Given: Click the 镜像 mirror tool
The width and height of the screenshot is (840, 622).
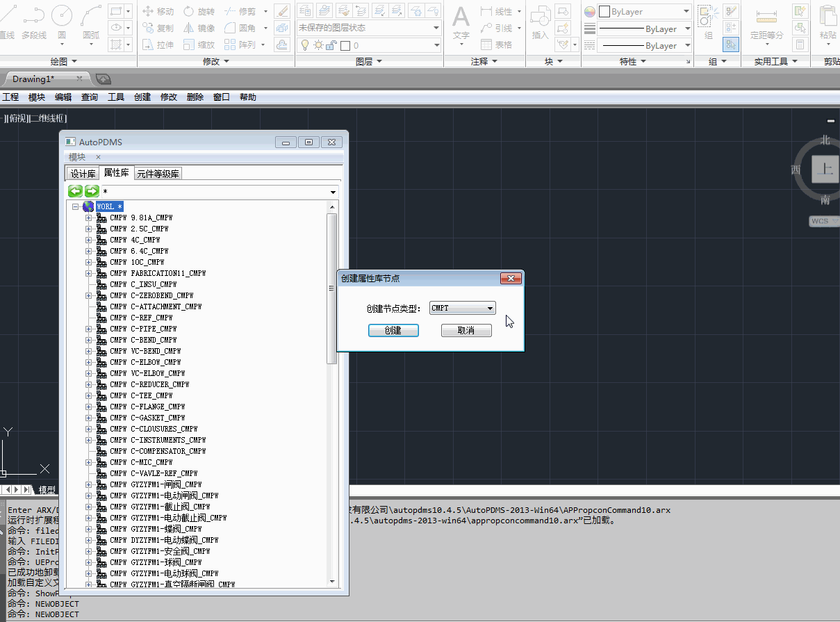Looking at the screenshot, I should 199,28.
